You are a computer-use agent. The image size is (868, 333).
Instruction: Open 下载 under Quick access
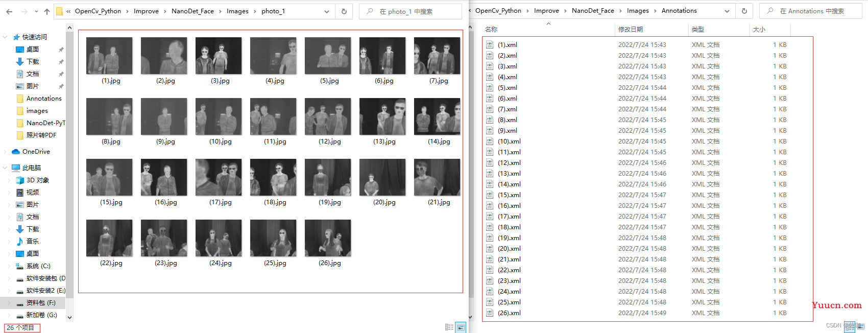[x=33, y=62]
